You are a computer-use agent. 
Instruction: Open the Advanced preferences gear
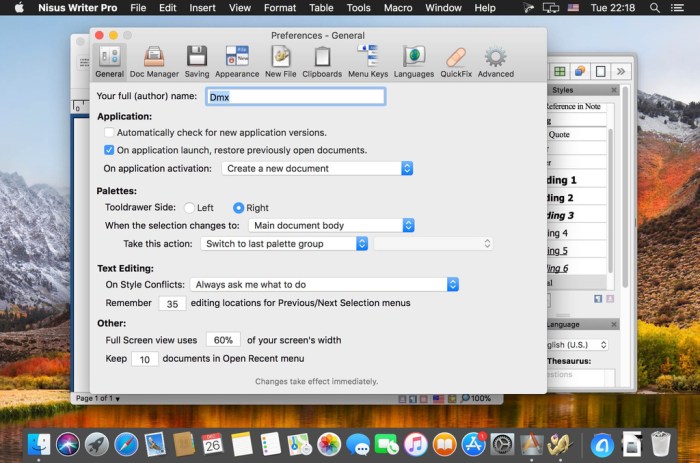point(495,60)
